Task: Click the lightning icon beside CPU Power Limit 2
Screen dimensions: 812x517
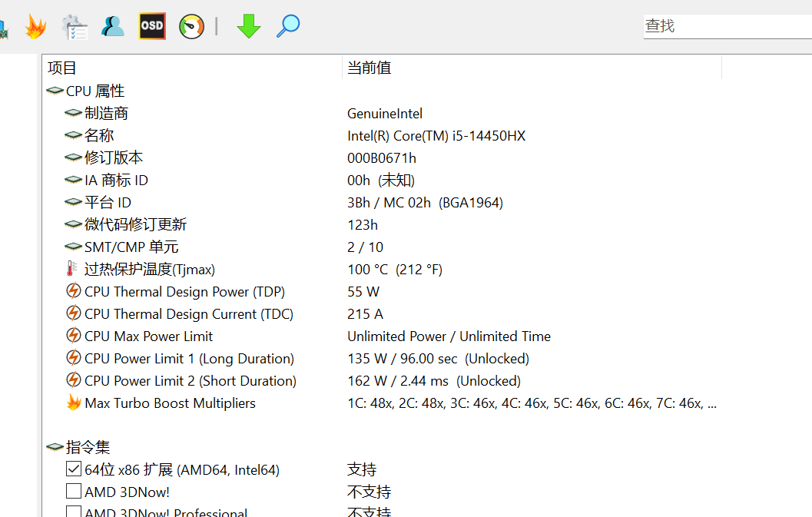Action: 74,379
